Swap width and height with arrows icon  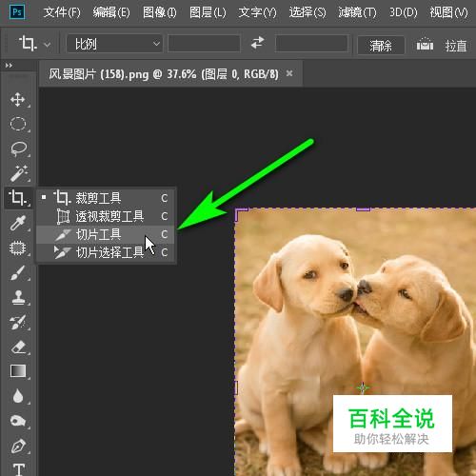tap(257, 43)
